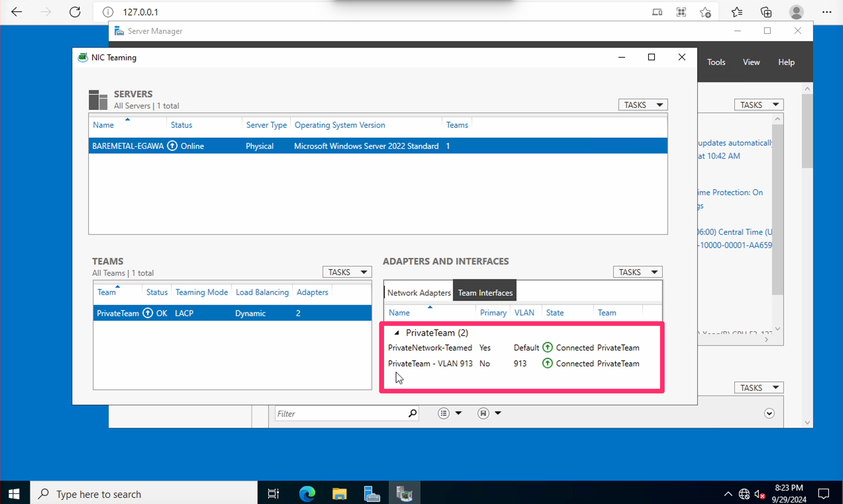This screenshot has height=504, width=843.
Task: Open Task View on the taskbar
Action: point(273,493)
